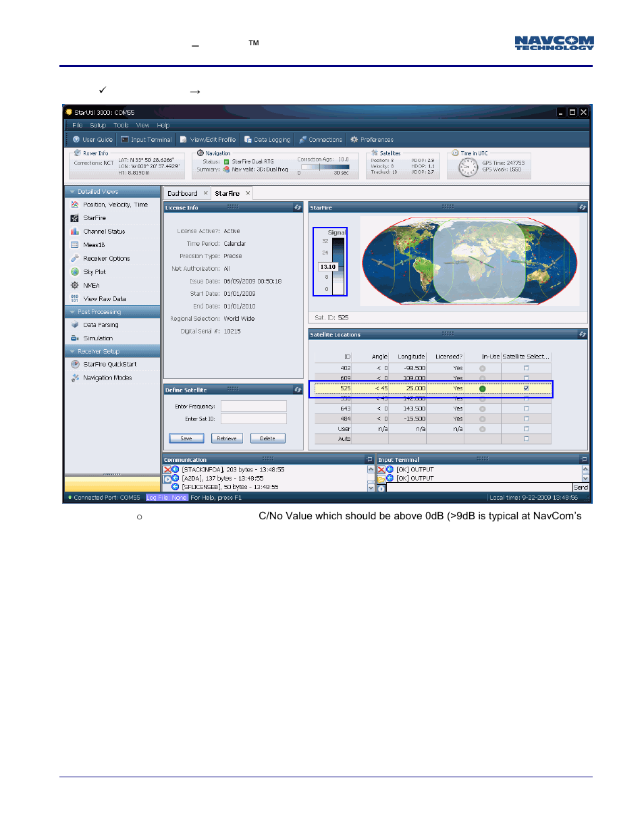This screenshot has width=644, height=834.
Task: Click Communication panel scroll-down arrow
Action: [371, 487]
